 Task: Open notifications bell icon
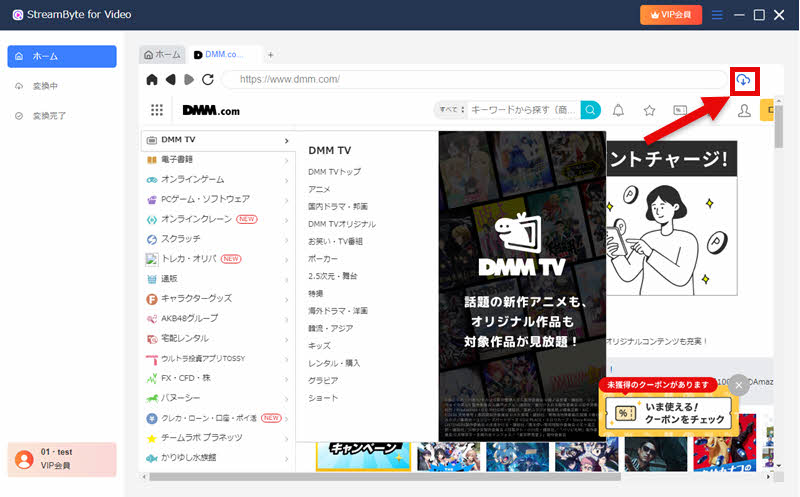click(618, 110)
